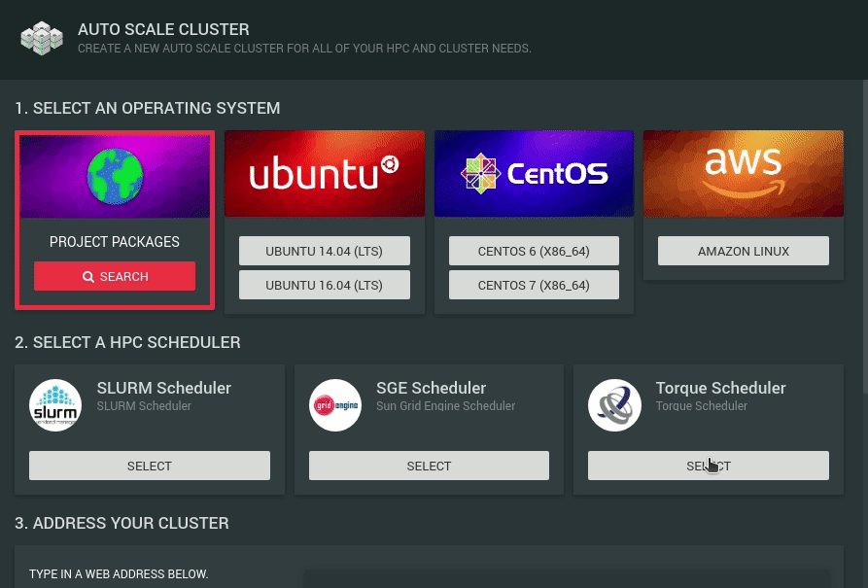Choose Amazon Linux
This screenshot has height=588, width=868.
(743, 251)
